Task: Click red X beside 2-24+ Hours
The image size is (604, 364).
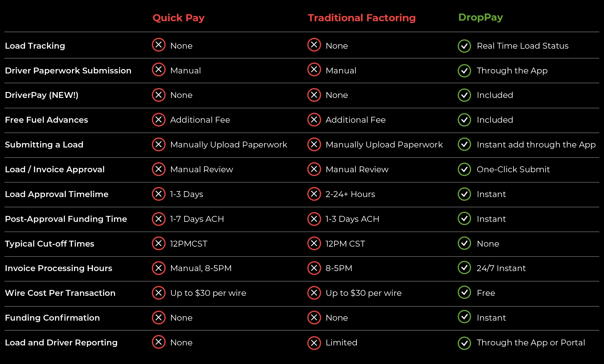Action: click(314, 194)
